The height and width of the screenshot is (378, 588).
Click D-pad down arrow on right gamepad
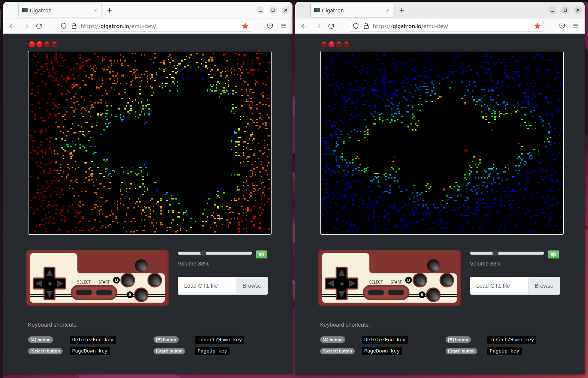[x=342, y=294]
